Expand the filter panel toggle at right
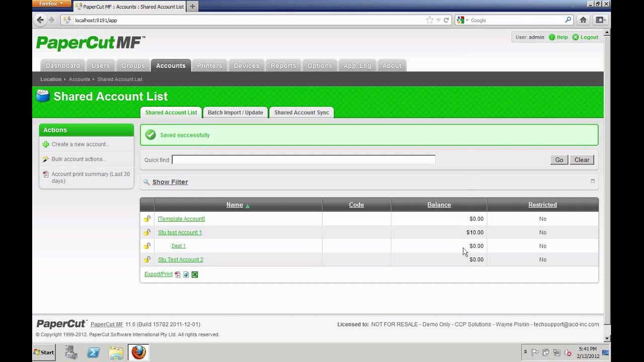644x362 pixels. tap(593, 181)
